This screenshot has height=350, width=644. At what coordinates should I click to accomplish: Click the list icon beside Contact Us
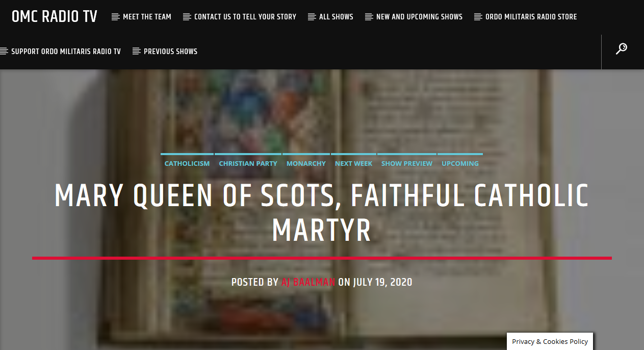[187, 17]
